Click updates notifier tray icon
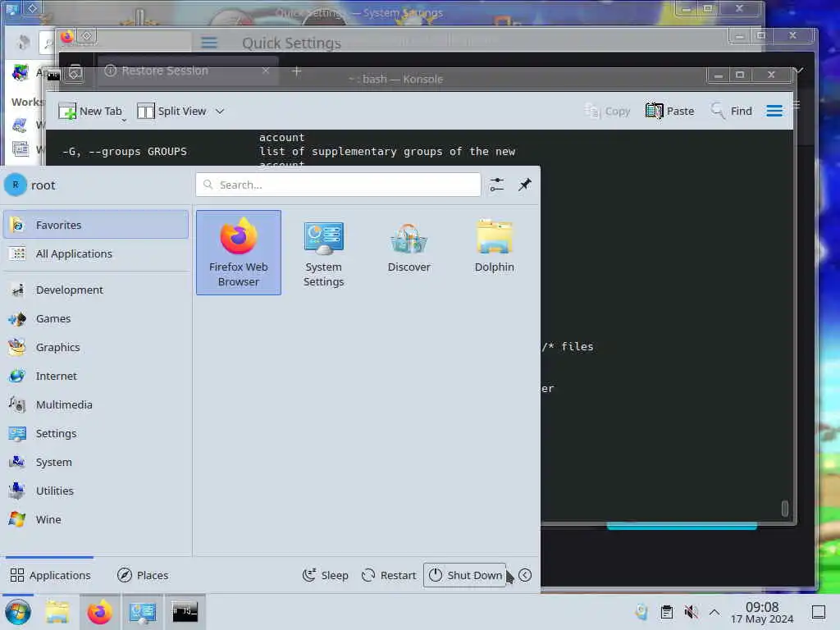Image resolution: width=840 pixels, height=630 pixels. point(641,612)
